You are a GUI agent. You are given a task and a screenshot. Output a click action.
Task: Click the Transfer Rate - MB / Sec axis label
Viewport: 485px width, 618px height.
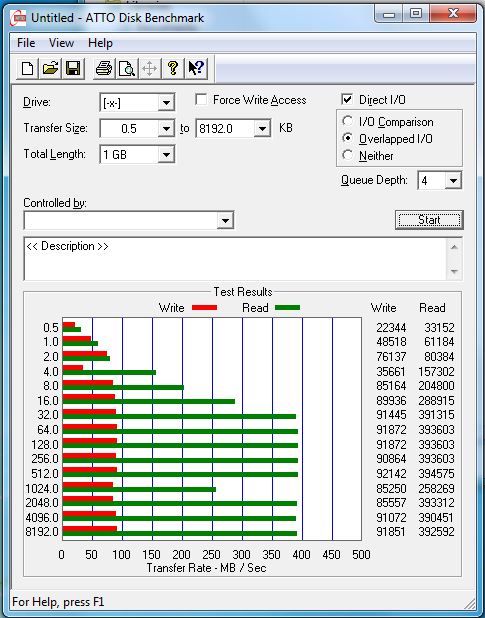coord(206,568)
